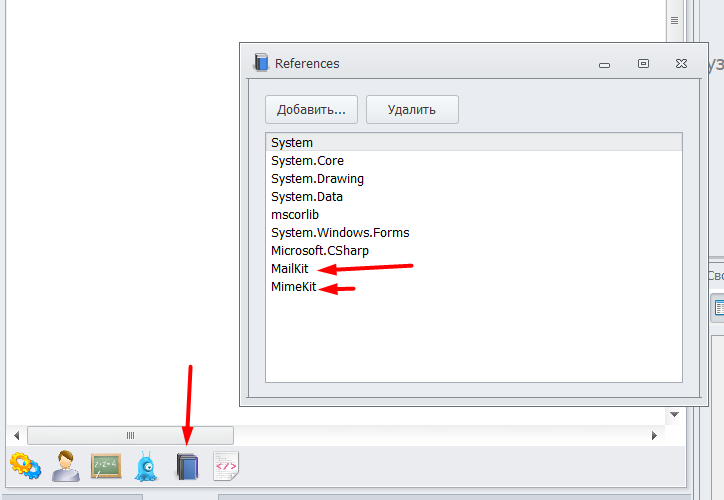Select System.Core reference

(474, 161)
